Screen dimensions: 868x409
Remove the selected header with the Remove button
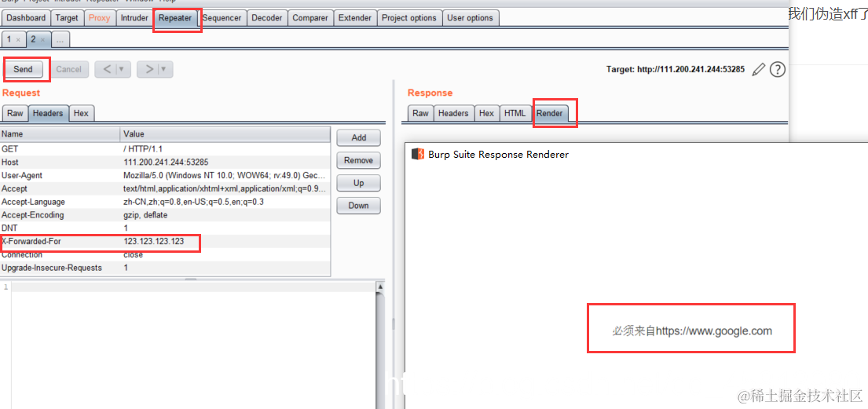click(359, 160)
